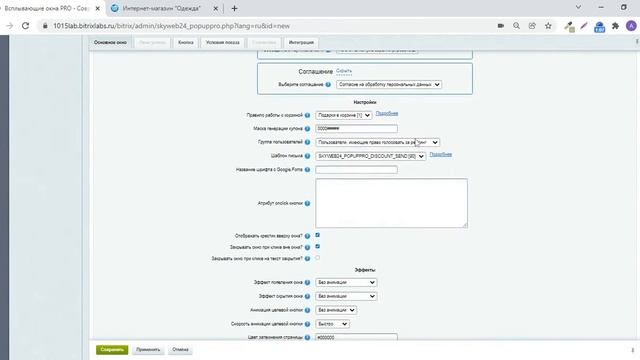Viewport: 640px width, 360px height.
Task: Open Анимация целевой кнопки dropdown
Action: click(336, 310)
